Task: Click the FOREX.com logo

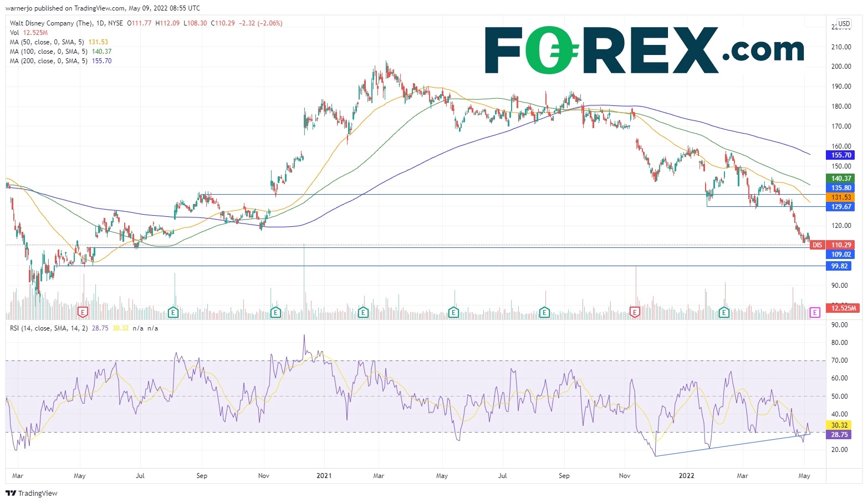Action: (644, 50)
